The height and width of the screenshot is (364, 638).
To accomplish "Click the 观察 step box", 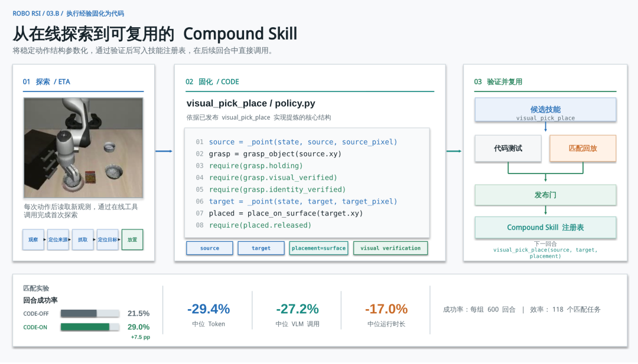I will coord(33,240).
